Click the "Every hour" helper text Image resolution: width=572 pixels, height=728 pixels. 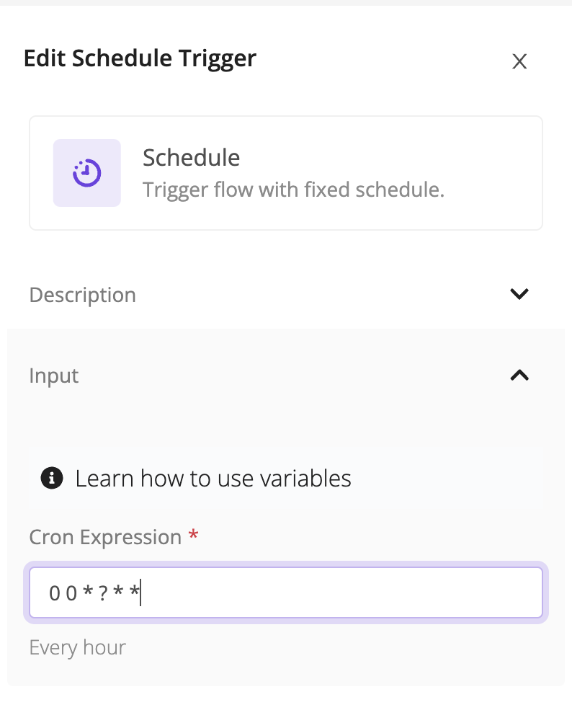(x=77, y=647)
